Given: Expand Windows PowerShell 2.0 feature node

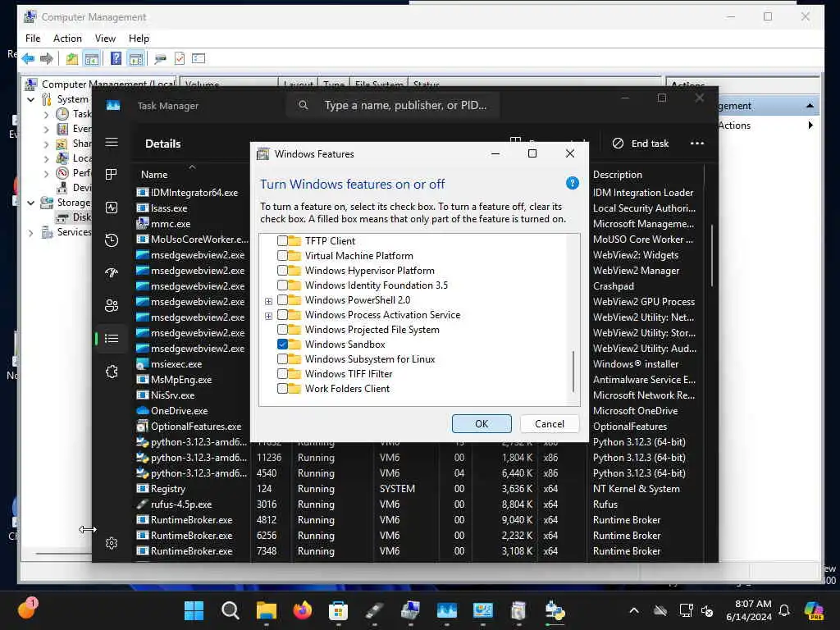Looking at the screenshot, I should (268, 301).
